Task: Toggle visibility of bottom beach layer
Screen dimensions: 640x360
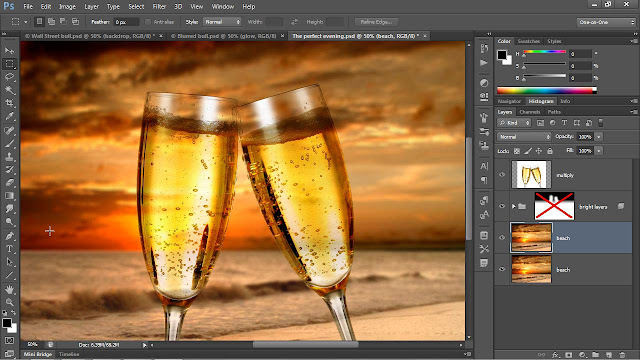Action: point(502,269)
